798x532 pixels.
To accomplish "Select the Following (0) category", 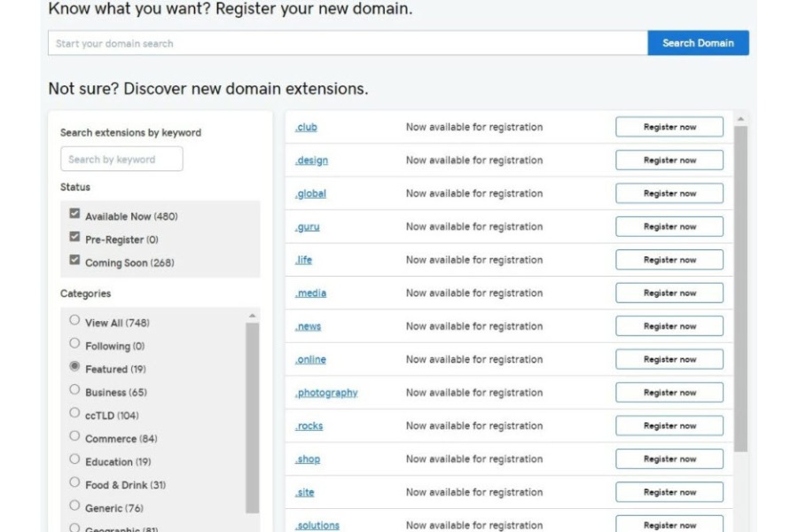I will tap(74, 343).
